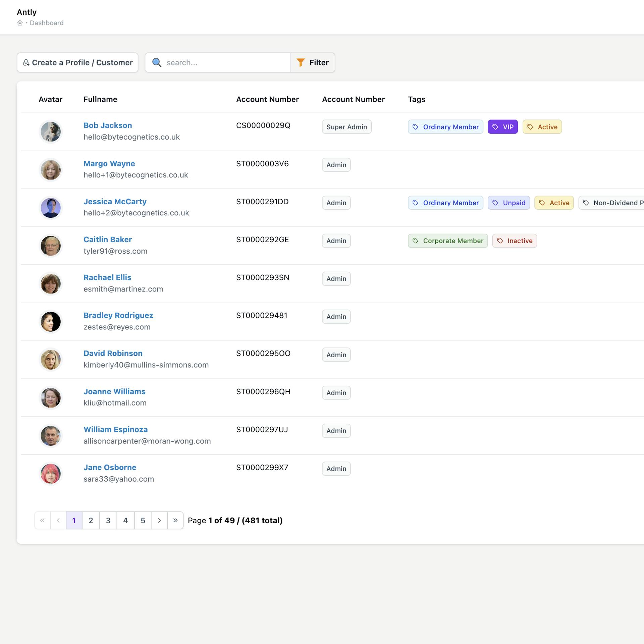
Task: Click the Inactive tag icon on Caitlin Baker
Action: (500, 240)
